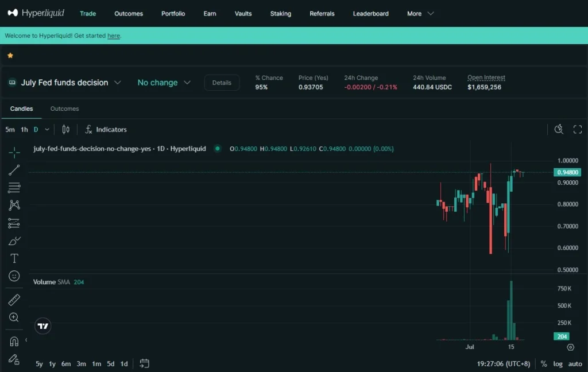Viewport: 588px width, 372px height.
Task: Open the Outcomes page in top navigation
Action: (x=129, y=14)
